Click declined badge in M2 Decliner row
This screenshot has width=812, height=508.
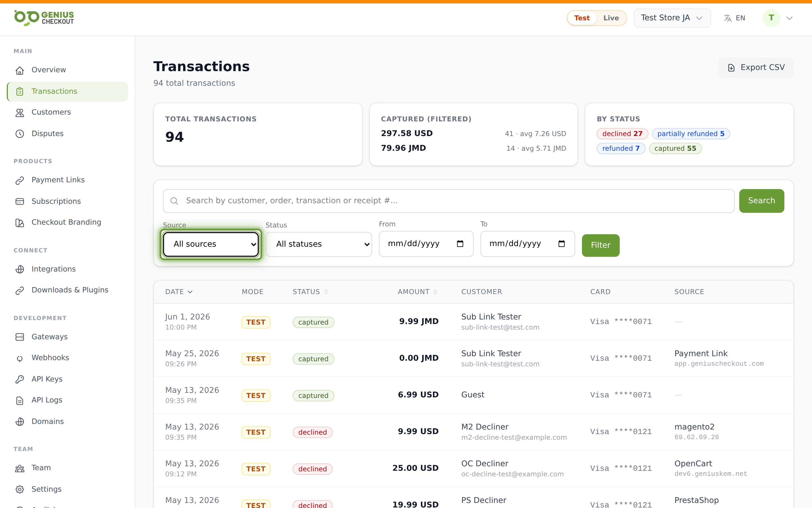click(x=312, y=432)
